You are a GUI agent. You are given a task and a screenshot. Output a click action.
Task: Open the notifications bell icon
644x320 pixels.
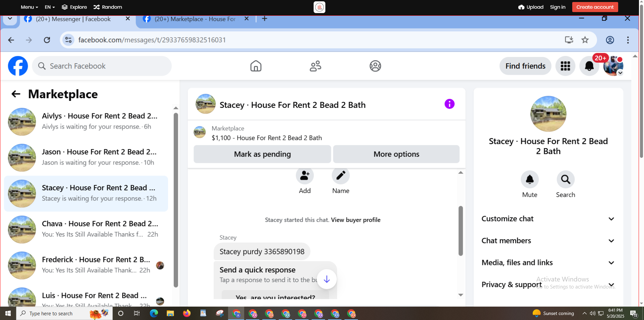589,66
